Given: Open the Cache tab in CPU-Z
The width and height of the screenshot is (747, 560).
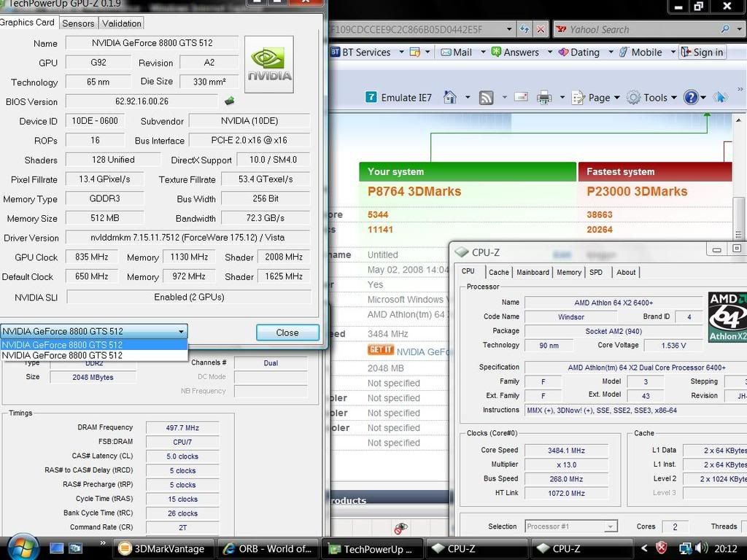Looking at the screenshot, I should click(x=499, y=273).
